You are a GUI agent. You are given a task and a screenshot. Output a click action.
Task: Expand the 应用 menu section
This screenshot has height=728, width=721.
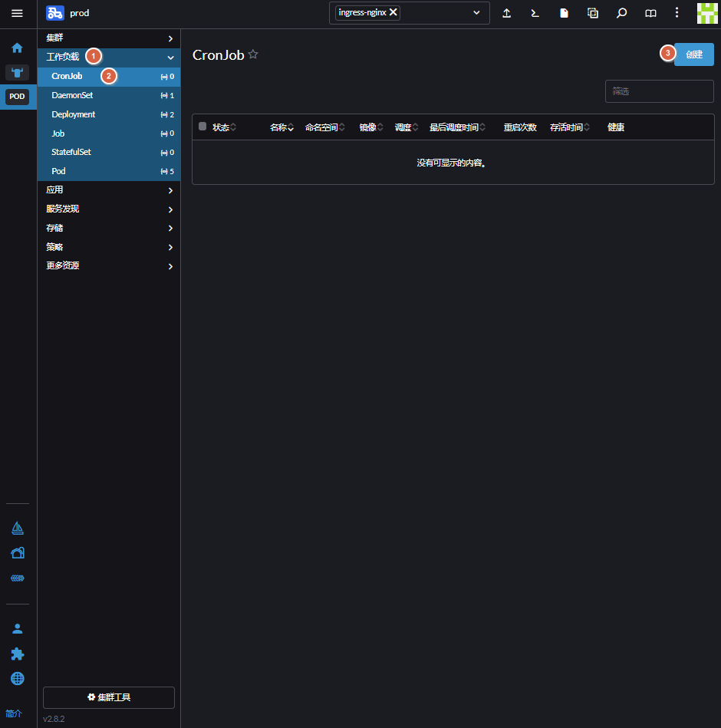coord(109,190)
